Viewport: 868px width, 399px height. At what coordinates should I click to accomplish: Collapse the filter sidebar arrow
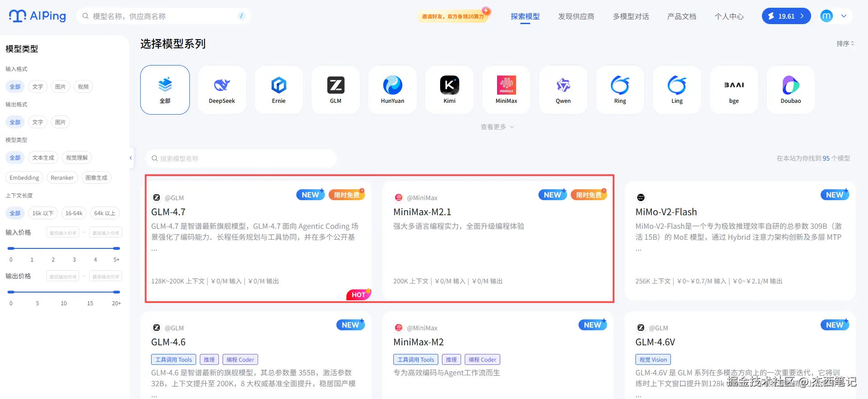[131, 158]
